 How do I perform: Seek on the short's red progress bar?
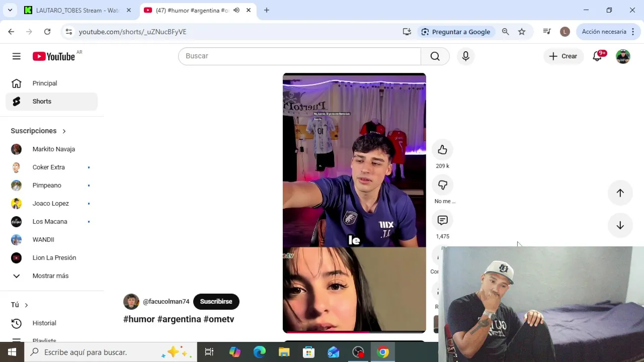tap(354, 332)
